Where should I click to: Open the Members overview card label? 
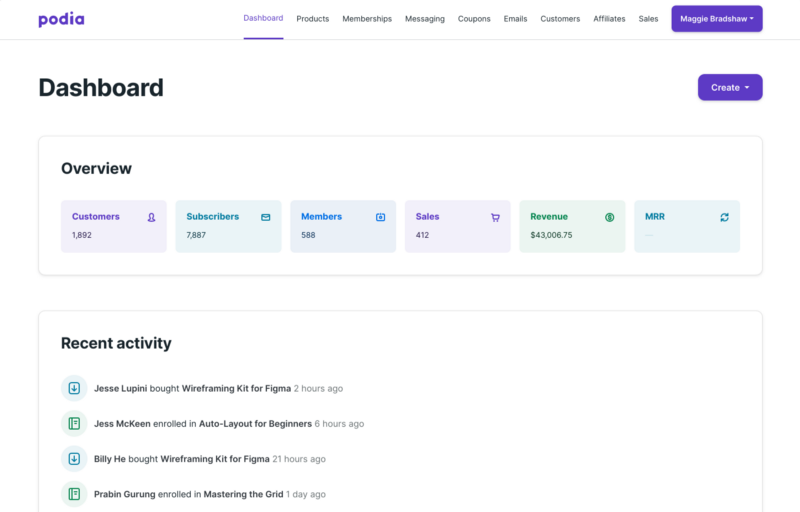point(321,216)
